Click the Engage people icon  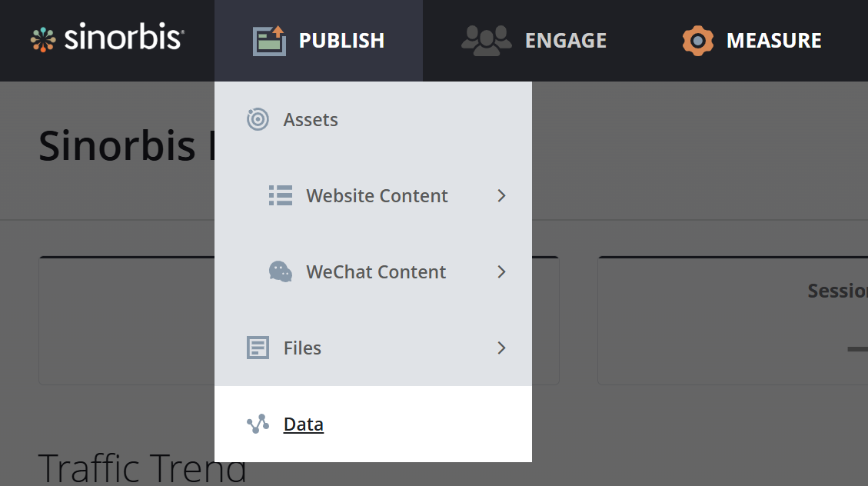click(x=486, y=41)
